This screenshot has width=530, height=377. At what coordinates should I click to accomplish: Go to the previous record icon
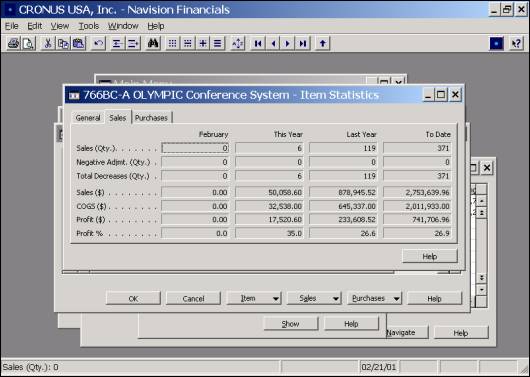tap(273, 44)
